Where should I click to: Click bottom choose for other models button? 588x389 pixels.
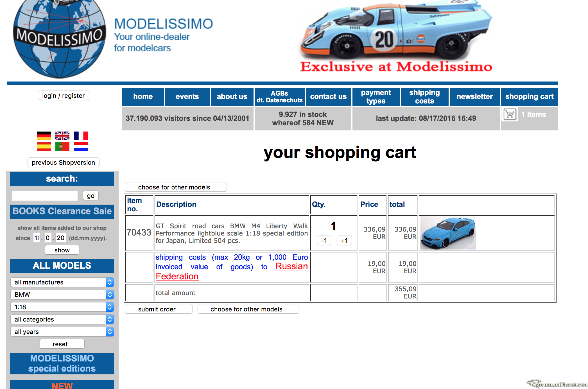(248, 309)
